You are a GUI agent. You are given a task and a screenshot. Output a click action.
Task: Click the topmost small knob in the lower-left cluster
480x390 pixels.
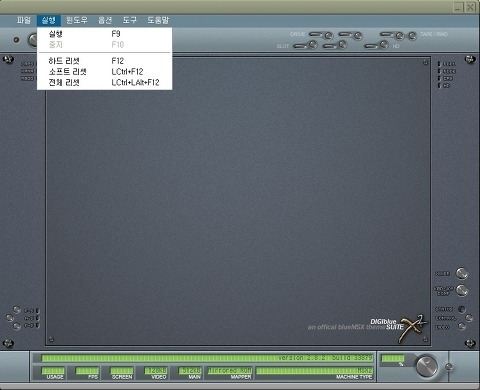click(17, 309)
